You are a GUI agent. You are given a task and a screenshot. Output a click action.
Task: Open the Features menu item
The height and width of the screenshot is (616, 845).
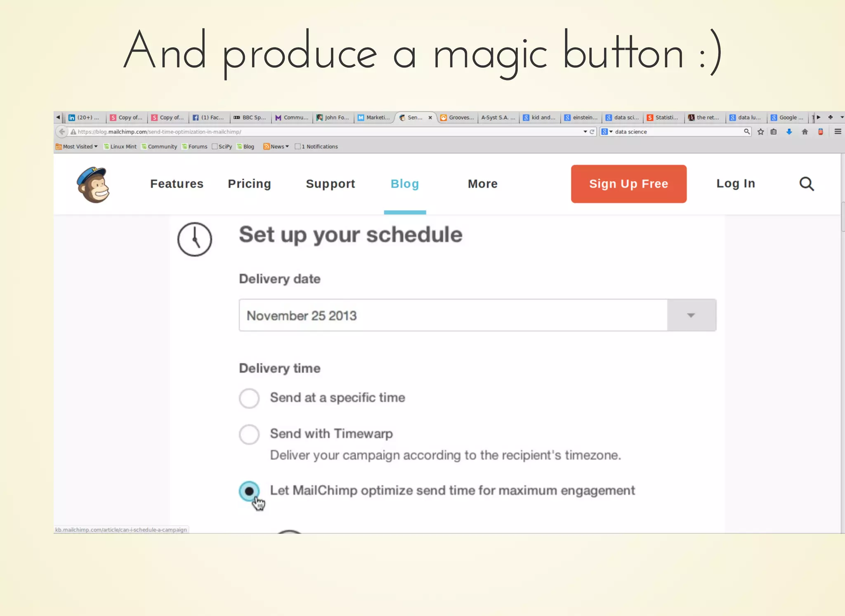(177, 184)
